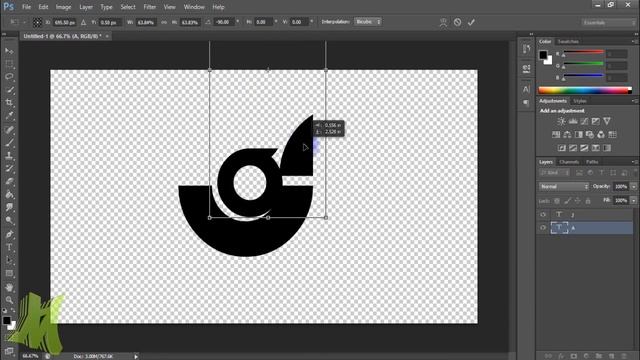The image size is (640, 360).
Task: Select the History Brush tool
Action: (9, 169)
